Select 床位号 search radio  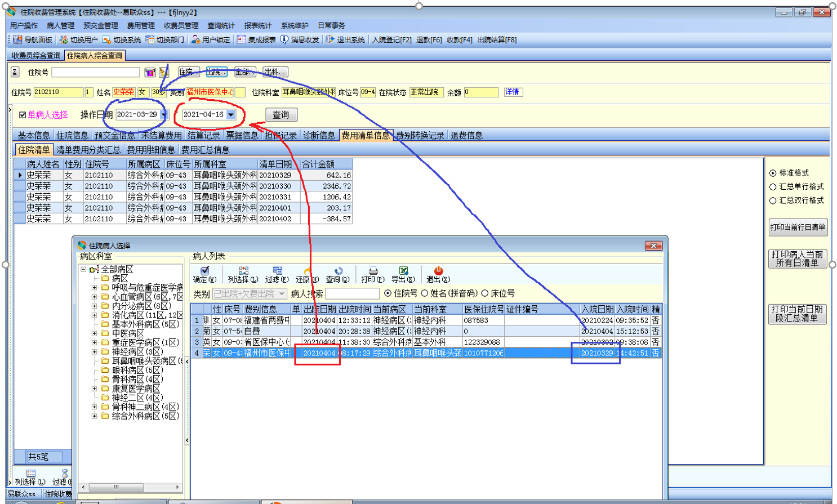(484, 293)
